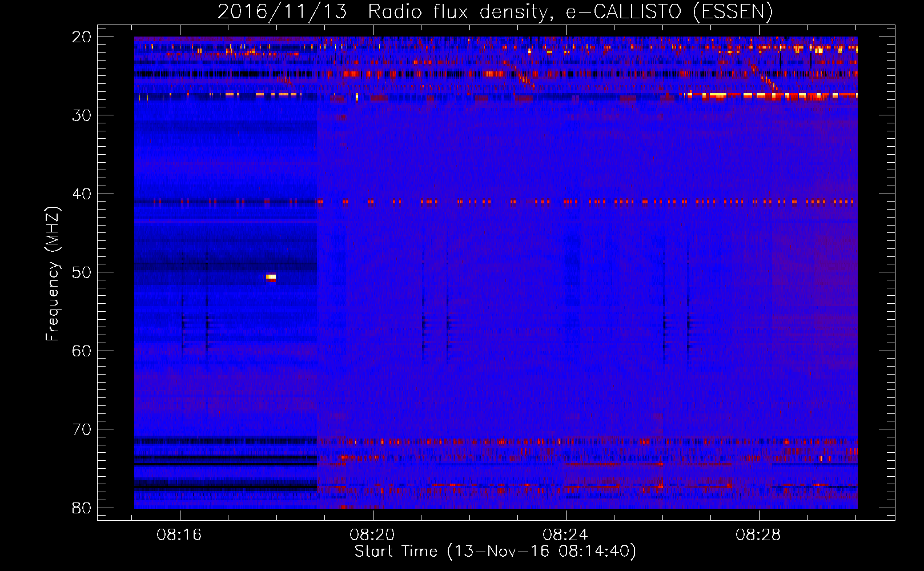Click the 40 MHz frequency tick label
The width and height of the screenshot is (924, 571).
(x=82, y=194)
